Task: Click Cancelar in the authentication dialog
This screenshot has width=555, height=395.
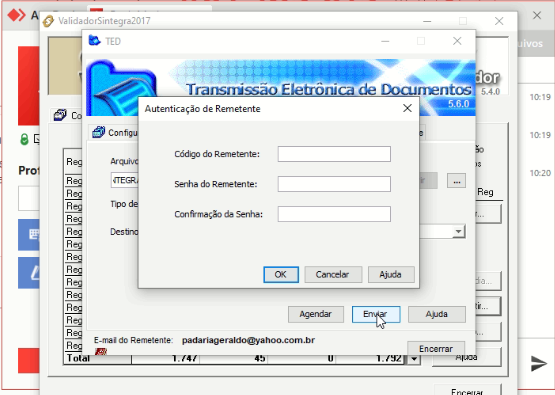Action: click(x=333, y=275)
